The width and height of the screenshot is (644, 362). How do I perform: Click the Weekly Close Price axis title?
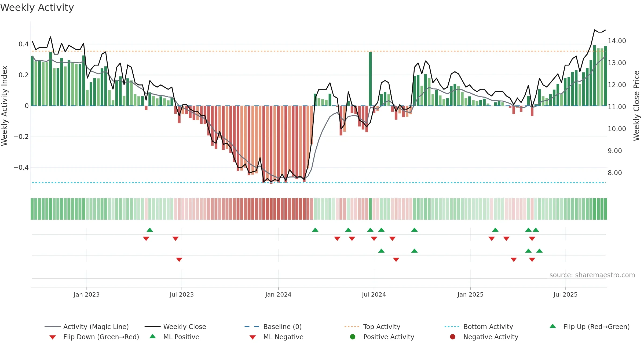[x=636, y=106]
